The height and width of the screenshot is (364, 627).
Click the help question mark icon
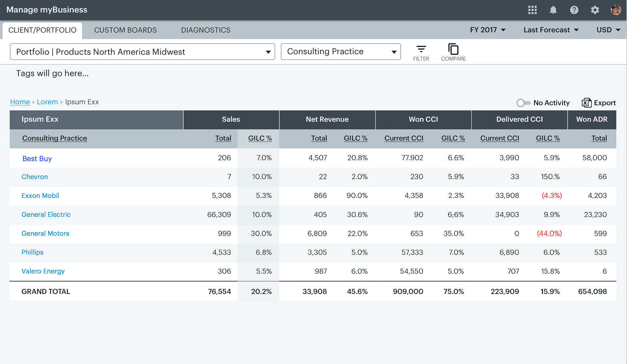tap(574, 10)
